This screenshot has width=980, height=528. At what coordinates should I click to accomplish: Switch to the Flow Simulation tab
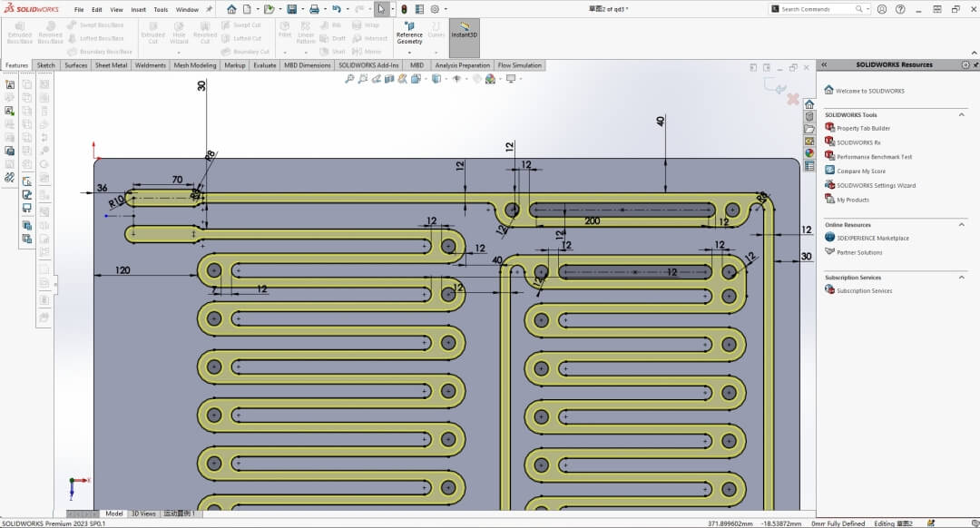pos(519,65)
